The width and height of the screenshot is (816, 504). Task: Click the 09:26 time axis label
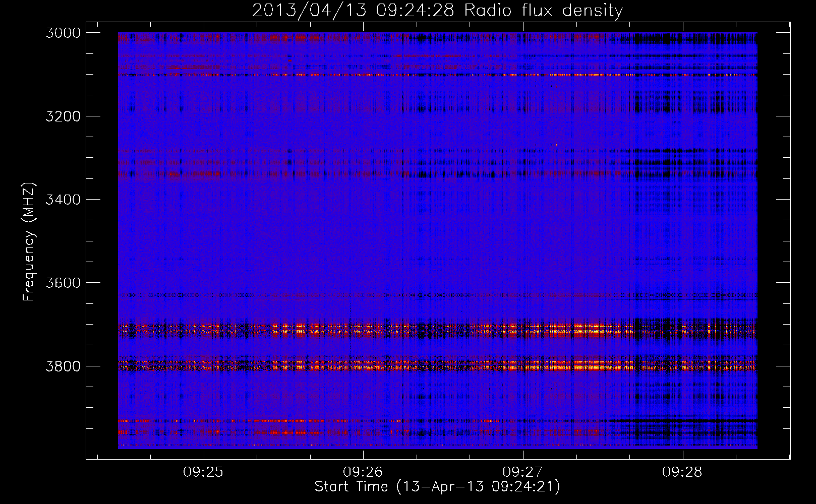coord(363,472)
